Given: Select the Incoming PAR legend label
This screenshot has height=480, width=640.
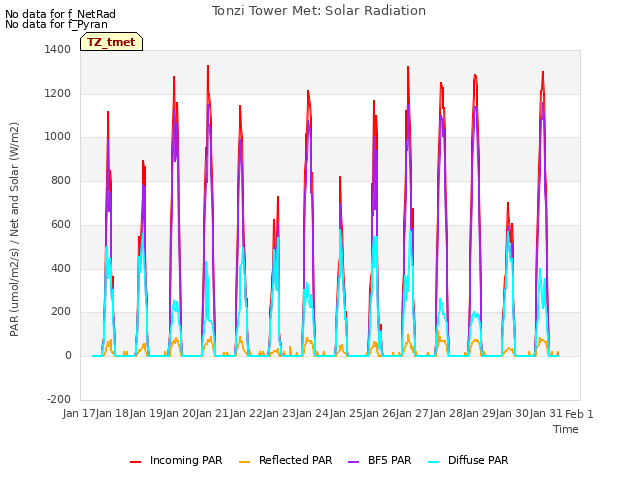Looking at the screenshot, I should (x=186, y=460).
